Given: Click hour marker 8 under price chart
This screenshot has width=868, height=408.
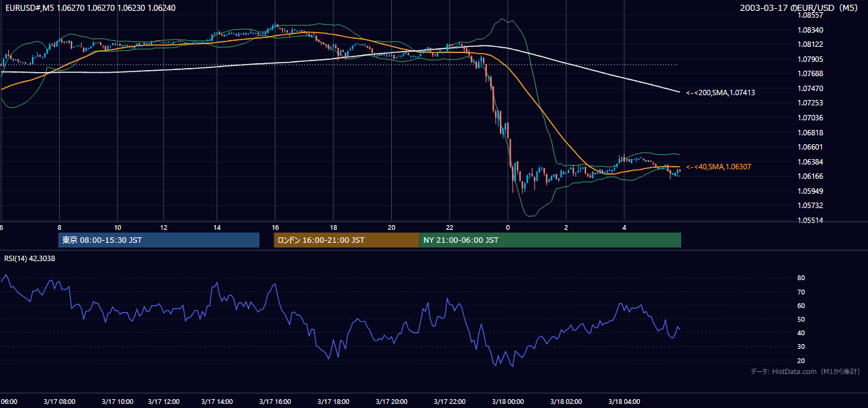Looking at the screenshot, I should [x=60, y=227].
